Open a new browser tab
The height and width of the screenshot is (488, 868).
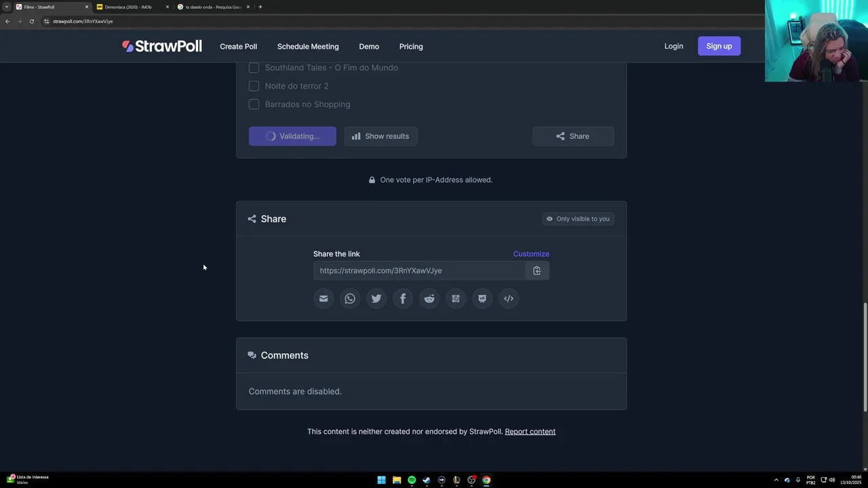tap(260, 7)
